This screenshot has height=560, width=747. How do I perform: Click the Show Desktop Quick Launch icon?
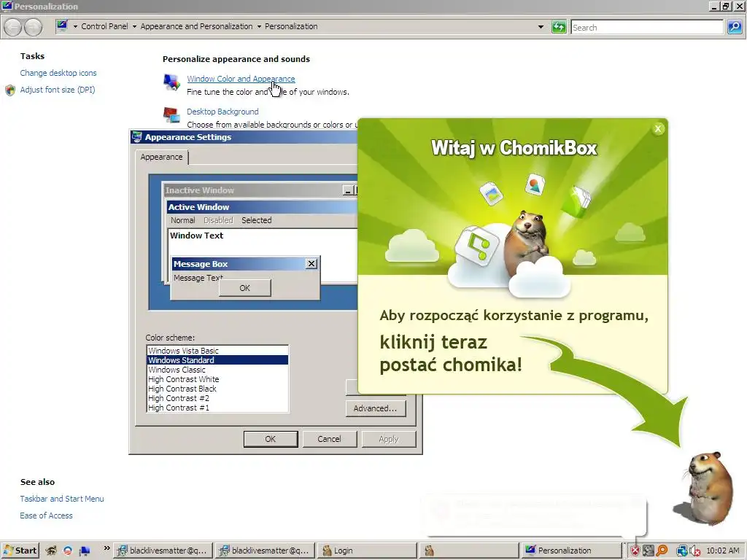[x=85, y=551]
